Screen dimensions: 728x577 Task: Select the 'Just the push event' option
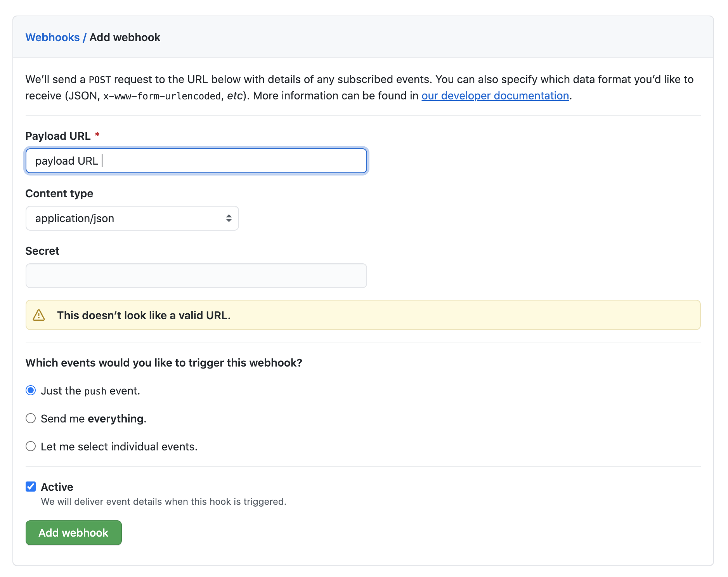31,390
